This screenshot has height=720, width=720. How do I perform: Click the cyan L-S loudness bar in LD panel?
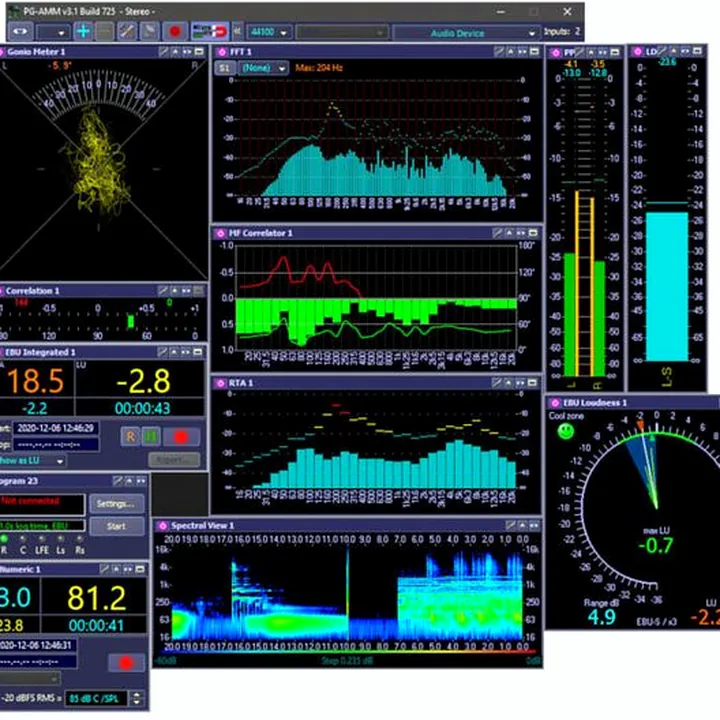point(667,287)
